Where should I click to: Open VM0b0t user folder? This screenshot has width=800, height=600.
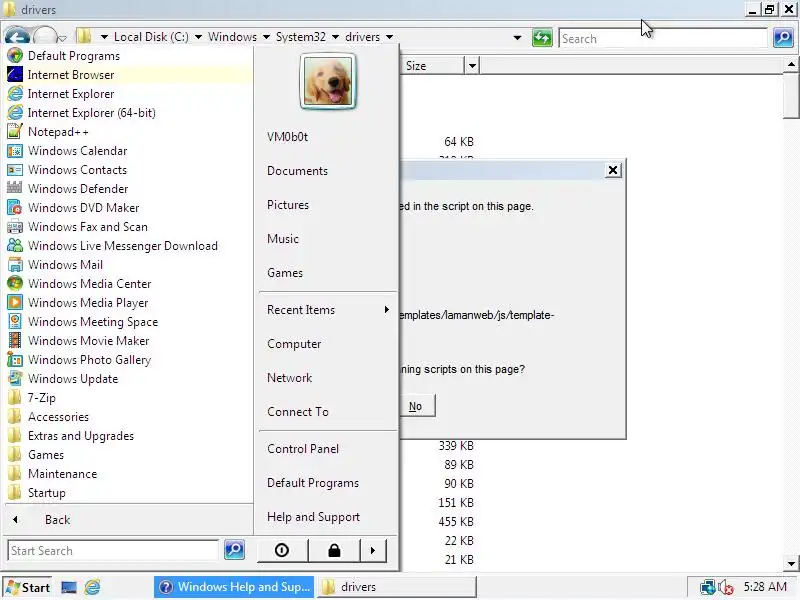point(287,137)
